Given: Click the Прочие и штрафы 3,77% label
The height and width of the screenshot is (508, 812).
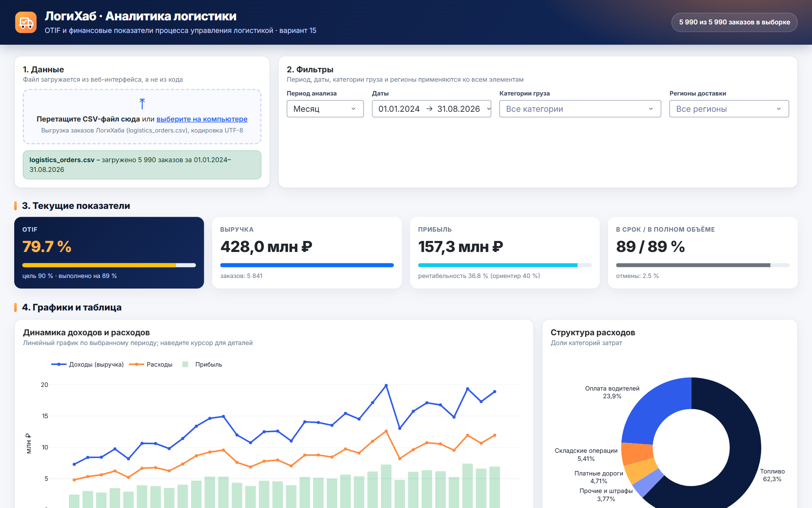Looking at the screenshot, I should (606, 495).
